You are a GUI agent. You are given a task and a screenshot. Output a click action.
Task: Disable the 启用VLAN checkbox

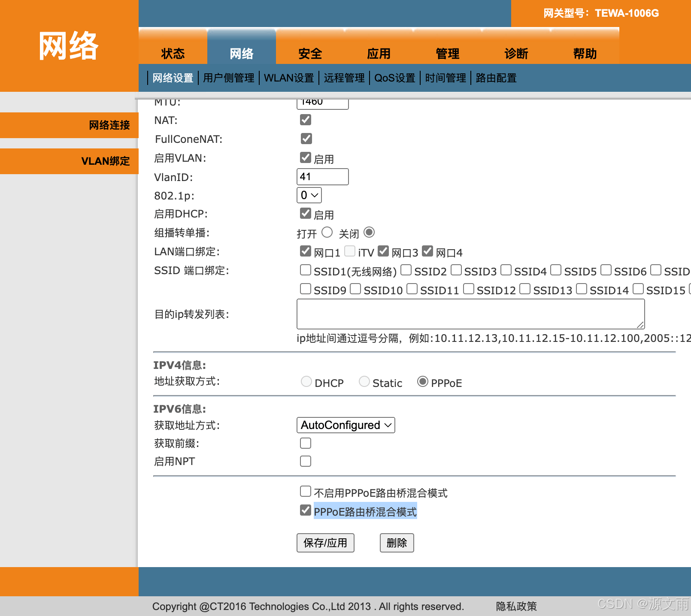(306, 157)
